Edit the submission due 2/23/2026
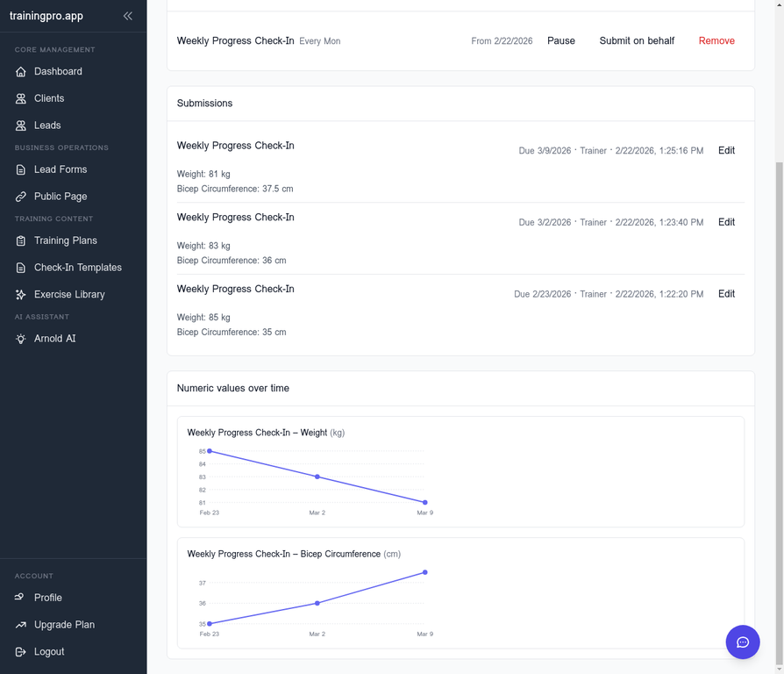784x674 pixels. (726, 294)
